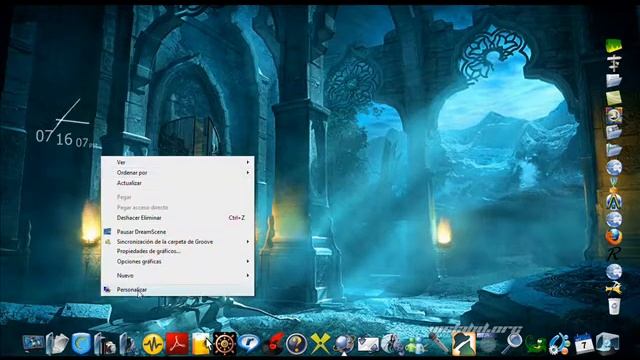Open the green grass icon atop right dock
The image size is (640, 360).
click(613, 45)
